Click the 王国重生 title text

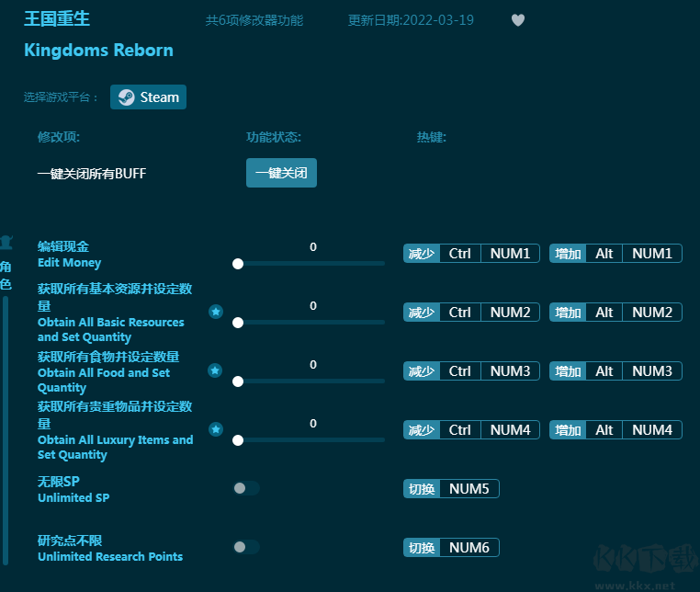coord(57,18)
